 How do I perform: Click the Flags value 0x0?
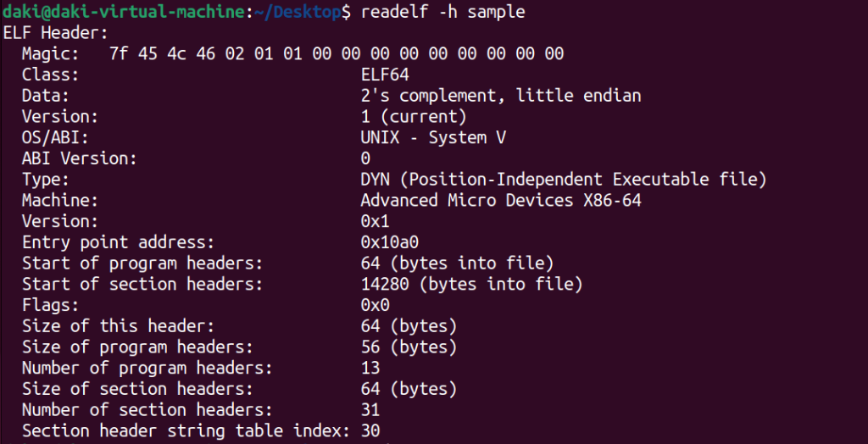376,304
